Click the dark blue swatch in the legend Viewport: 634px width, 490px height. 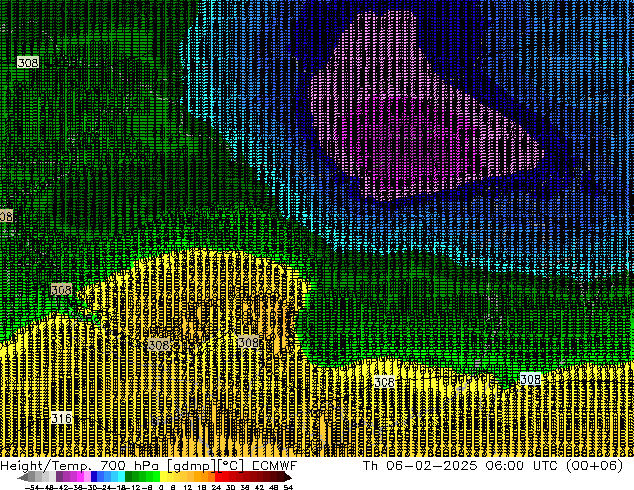(x=94, y=477)
